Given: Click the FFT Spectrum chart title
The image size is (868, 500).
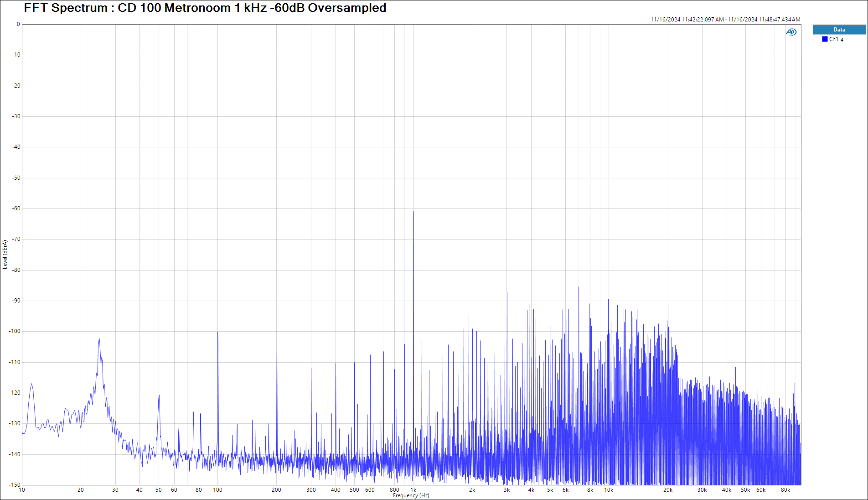Looking at the screenshot, I should point(205,8).
